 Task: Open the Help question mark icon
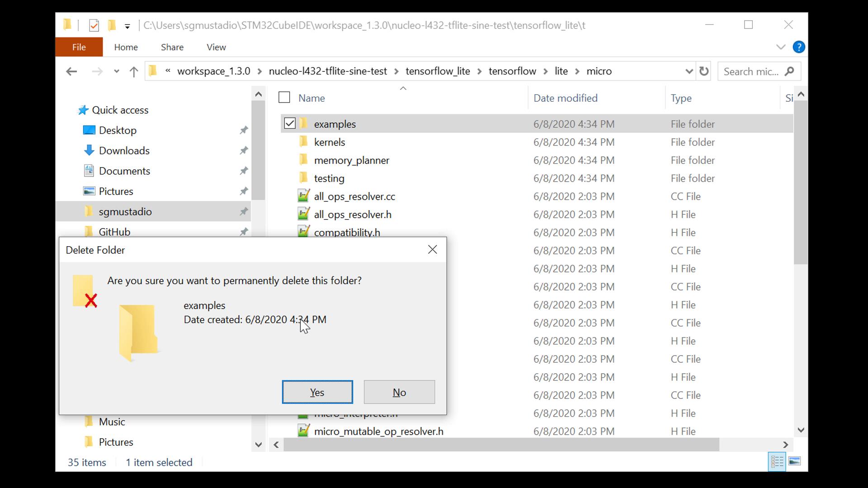click(799, 47)
